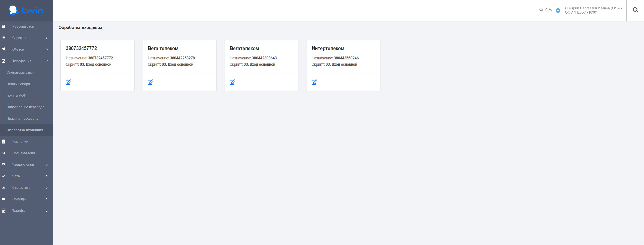Click card title 380732457772

tap(81, 48)
